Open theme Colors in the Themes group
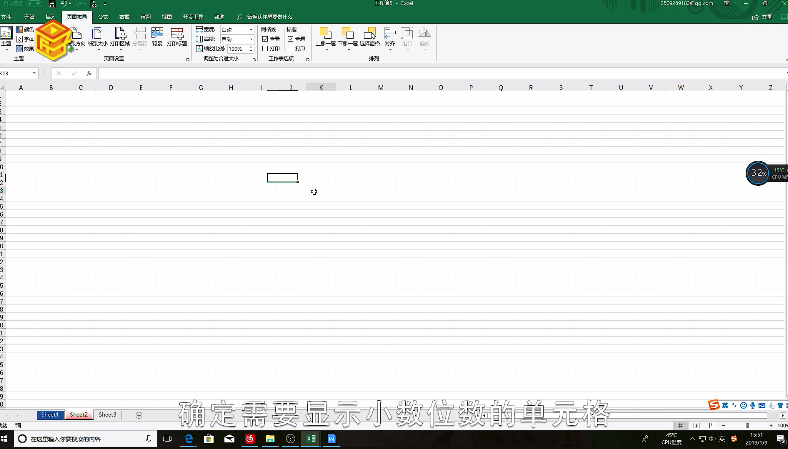This screenshot has width=788, height=449. (25, 30)
